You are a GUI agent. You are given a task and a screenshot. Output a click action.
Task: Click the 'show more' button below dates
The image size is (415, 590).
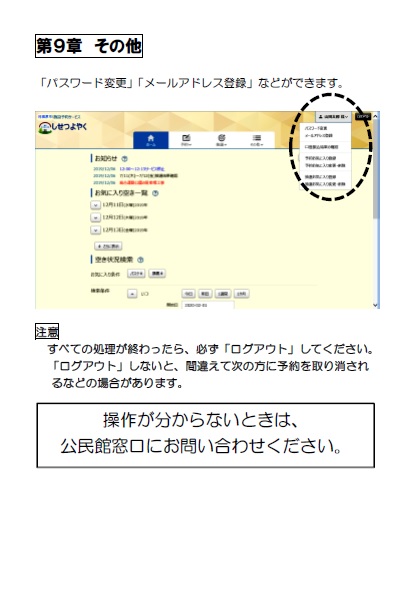pos(108,246)
